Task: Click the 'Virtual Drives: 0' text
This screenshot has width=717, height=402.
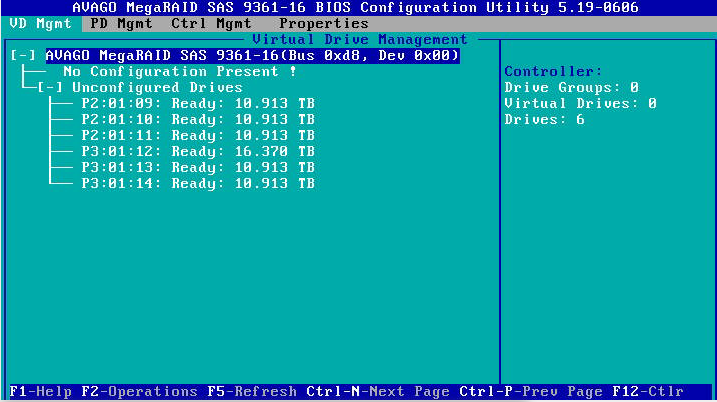Action: coord(581,104)
